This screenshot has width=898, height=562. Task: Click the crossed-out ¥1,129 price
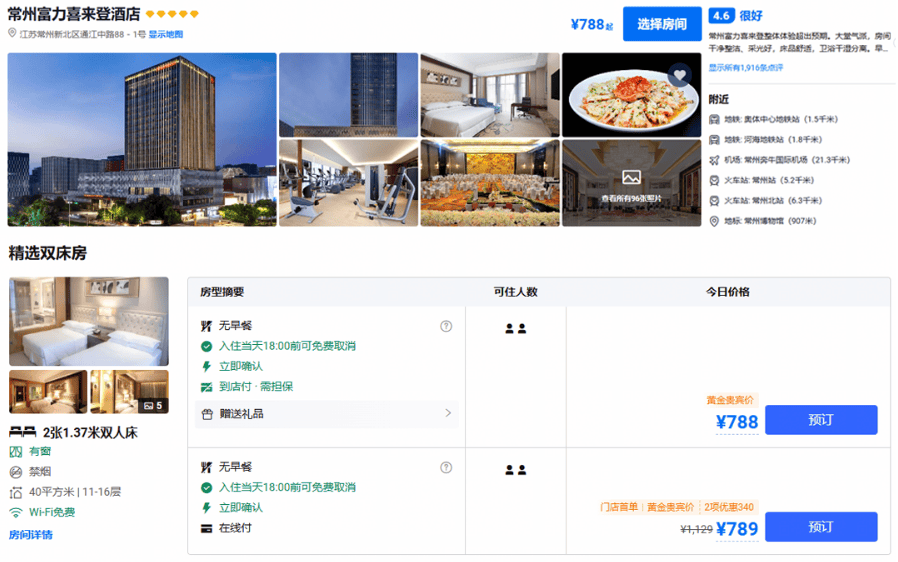pos(696,529)
